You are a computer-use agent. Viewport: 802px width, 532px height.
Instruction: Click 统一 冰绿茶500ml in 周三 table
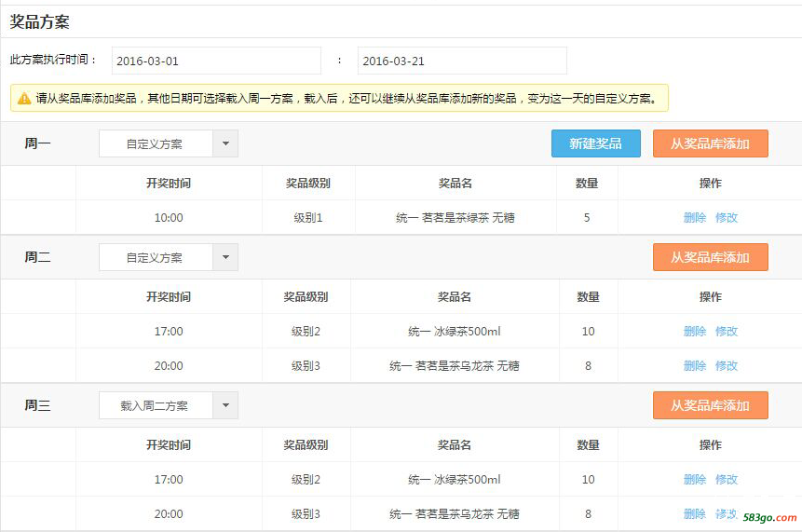455,479
